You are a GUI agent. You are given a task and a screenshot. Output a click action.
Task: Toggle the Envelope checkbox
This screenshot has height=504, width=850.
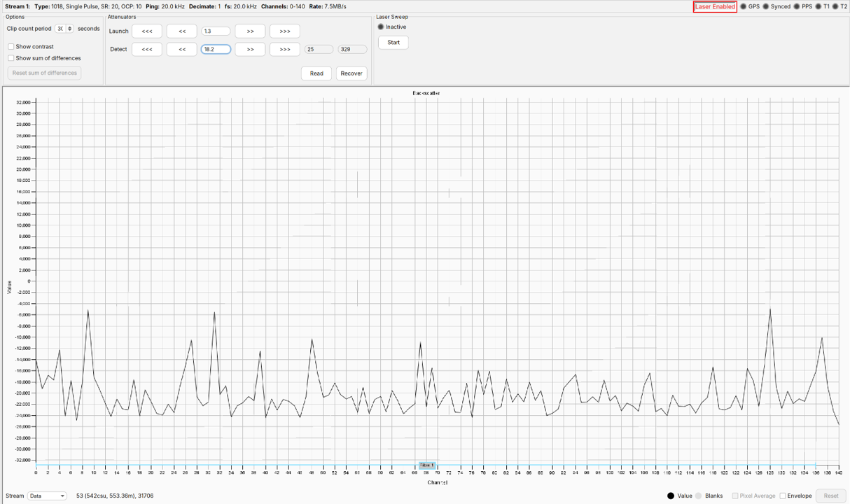(783, 496)
